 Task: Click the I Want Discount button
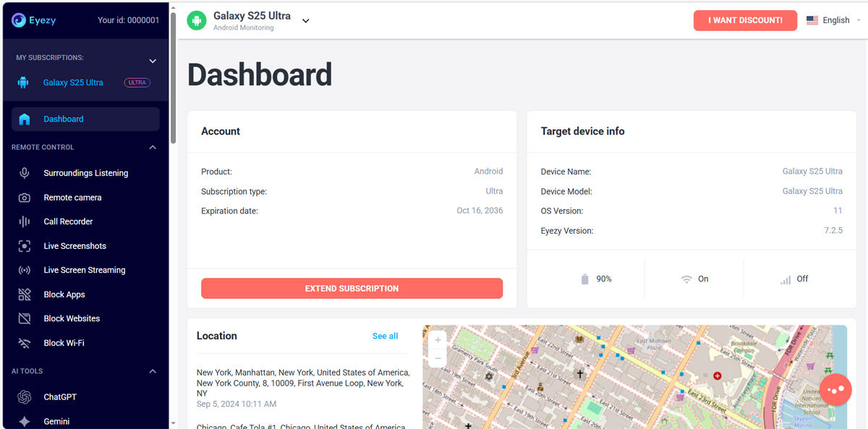pyautogui.click(x=745, y=20)
